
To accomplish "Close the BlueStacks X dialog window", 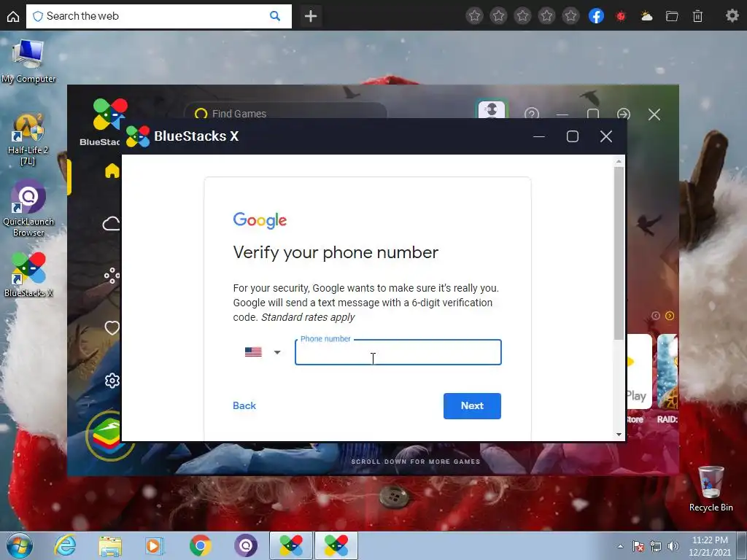I will coord(606,136).
